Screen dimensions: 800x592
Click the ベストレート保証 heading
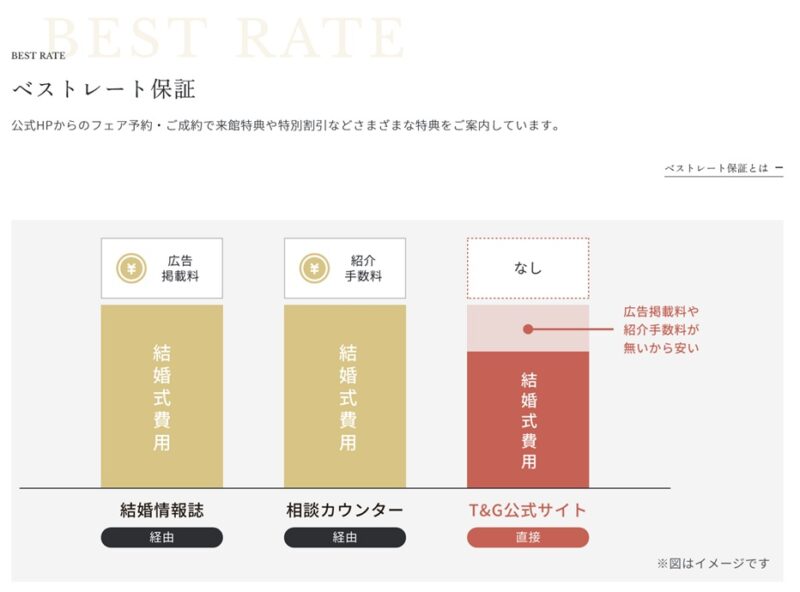coord(104,89)
